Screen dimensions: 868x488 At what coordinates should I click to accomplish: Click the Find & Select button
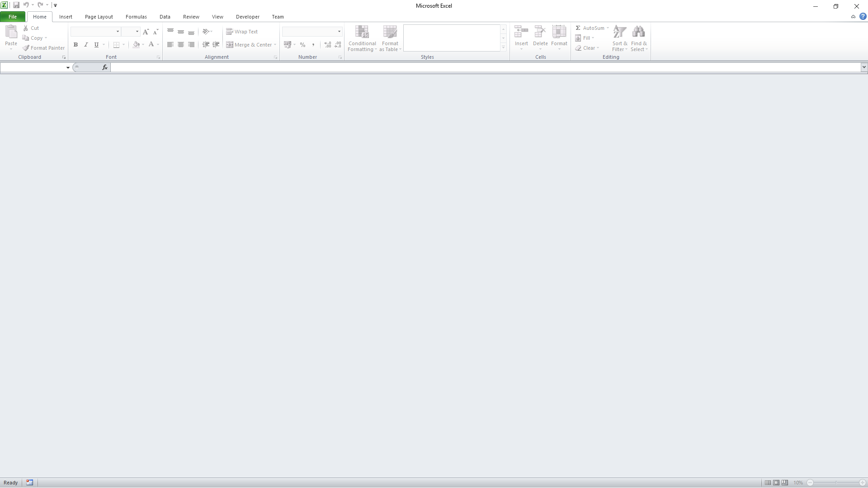point(639,38)
